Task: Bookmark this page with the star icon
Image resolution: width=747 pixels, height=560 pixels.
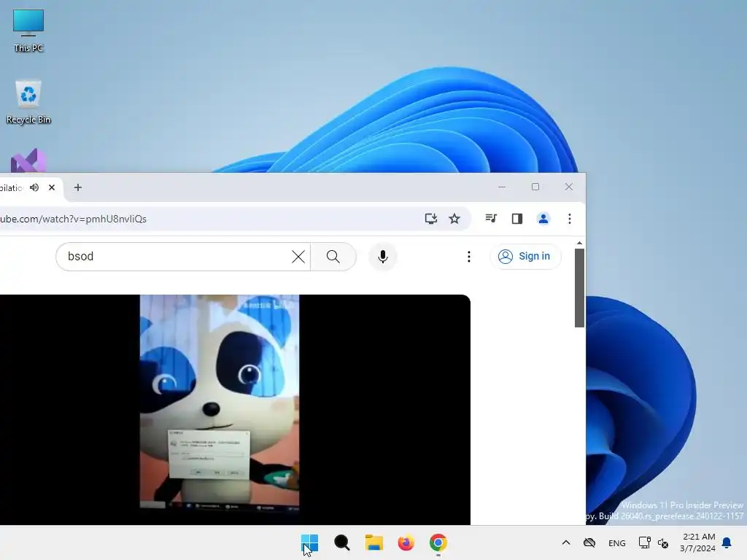Action: [454, 219]
